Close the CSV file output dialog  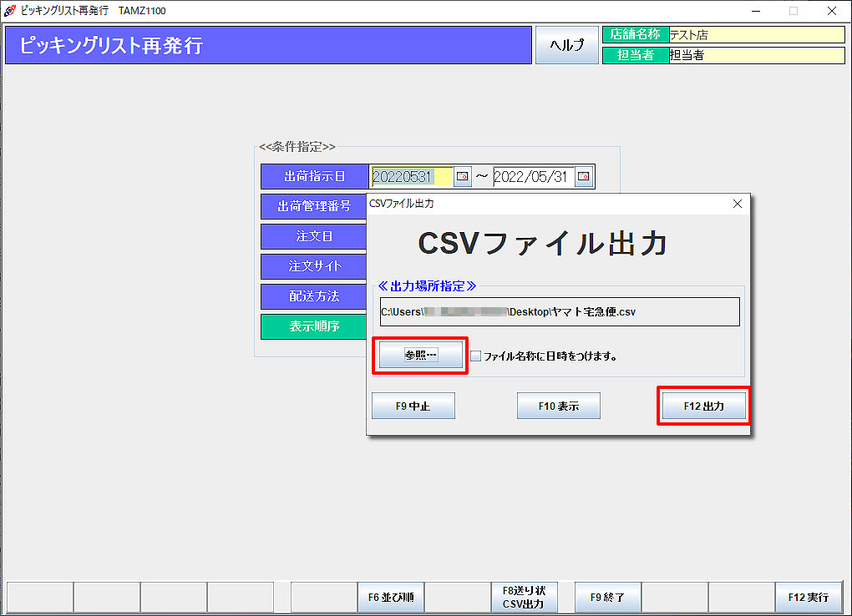coord(737,204)
